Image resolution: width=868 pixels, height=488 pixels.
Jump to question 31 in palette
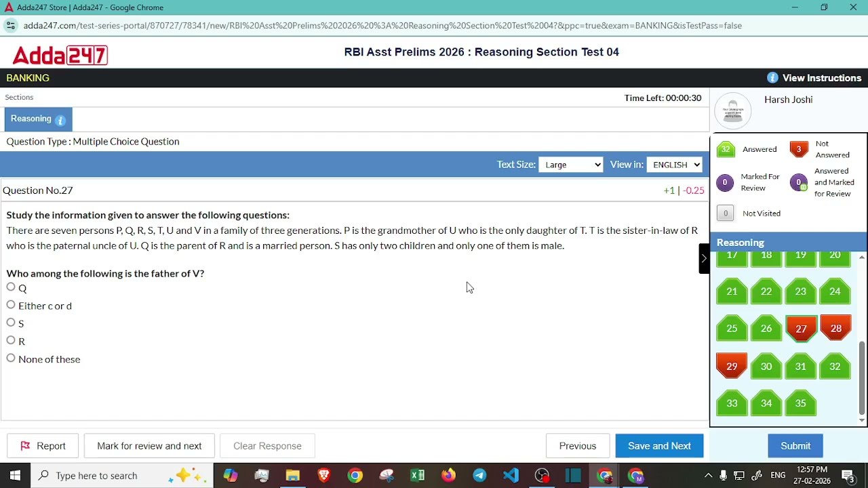pos(801,366)
